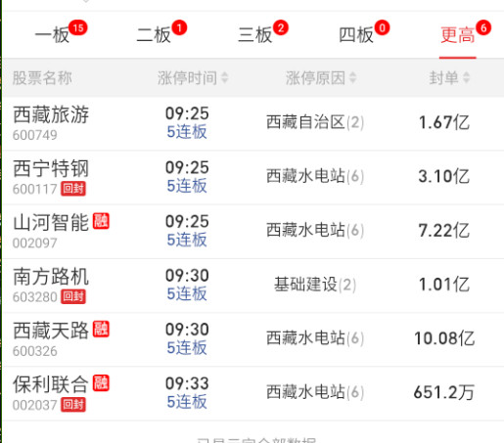504x443 pixels.
Task: Open stock 西藏天路
Action: [x=51, y=331]
